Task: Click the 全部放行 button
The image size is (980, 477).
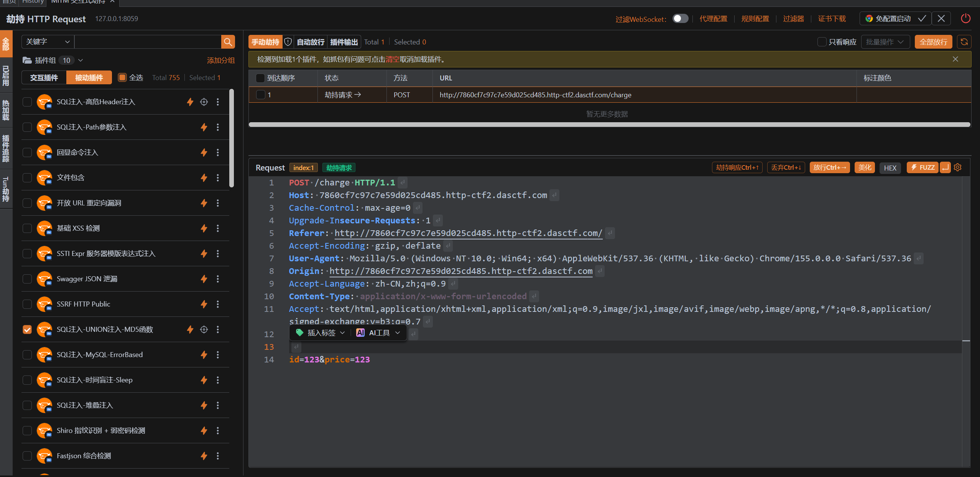Action: pos(933,42)
